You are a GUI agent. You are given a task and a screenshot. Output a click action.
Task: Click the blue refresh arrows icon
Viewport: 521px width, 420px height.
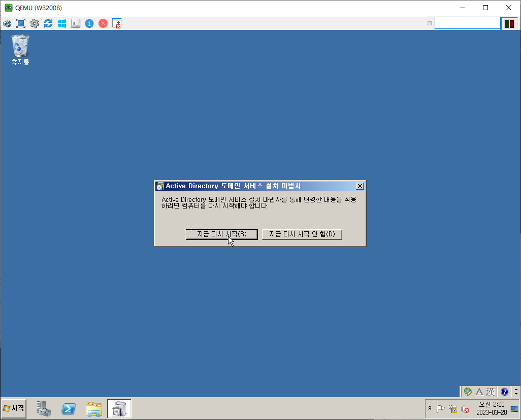click(48, 23)
